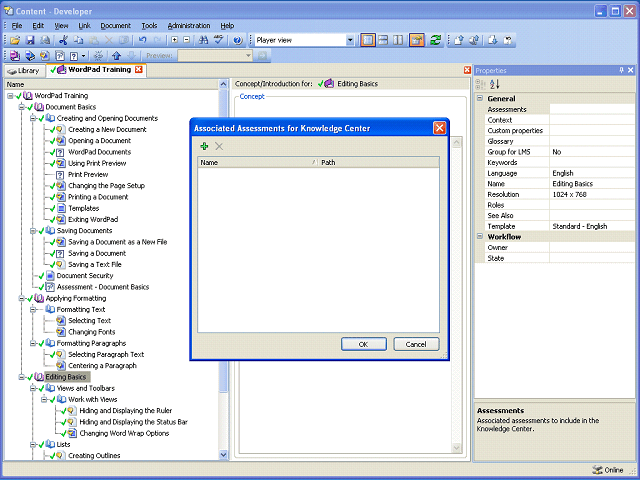Click the green Refresh arrows icon

pos(436,40)
